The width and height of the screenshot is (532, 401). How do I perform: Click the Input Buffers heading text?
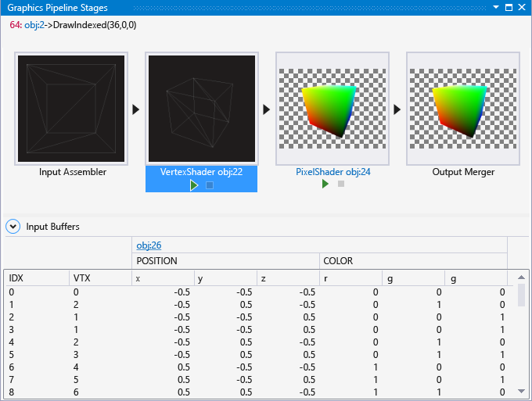(52, 227)
